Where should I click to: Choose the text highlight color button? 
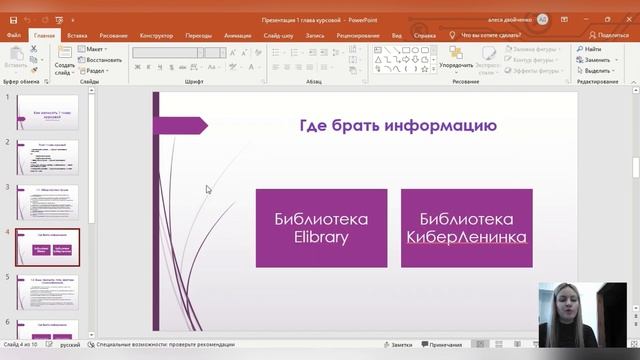coord(233,67)
